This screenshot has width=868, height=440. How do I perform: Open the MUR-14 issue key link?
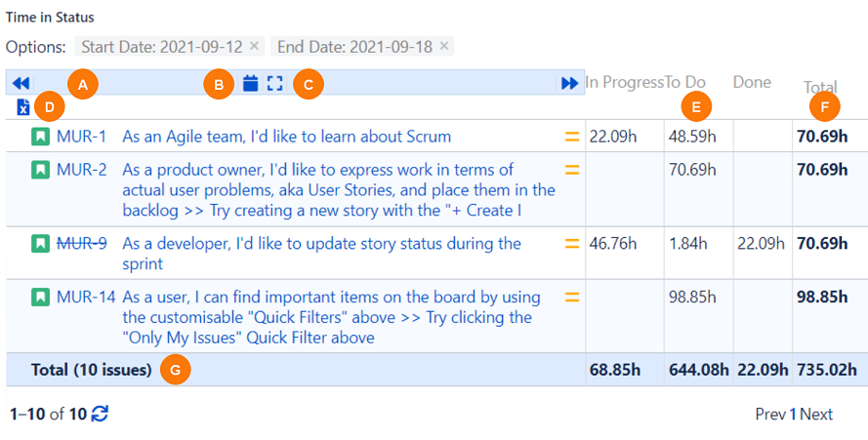tap(85, 297)
